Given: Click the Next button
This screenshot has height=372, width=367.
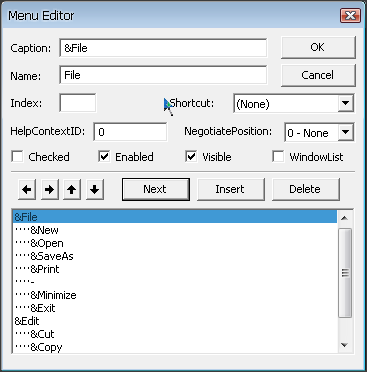Looking at the screenshot, I should [x=156, y=189].
